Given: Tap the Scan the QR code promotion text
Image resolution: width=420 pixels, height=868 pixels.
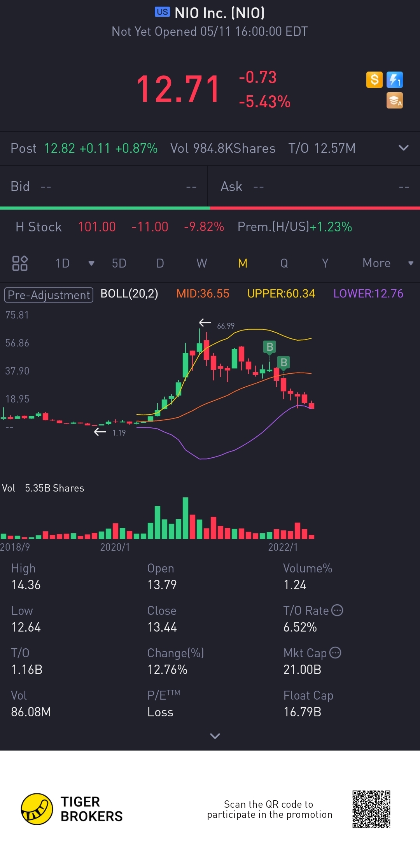Looking at the screenshot, I should 269,809.
